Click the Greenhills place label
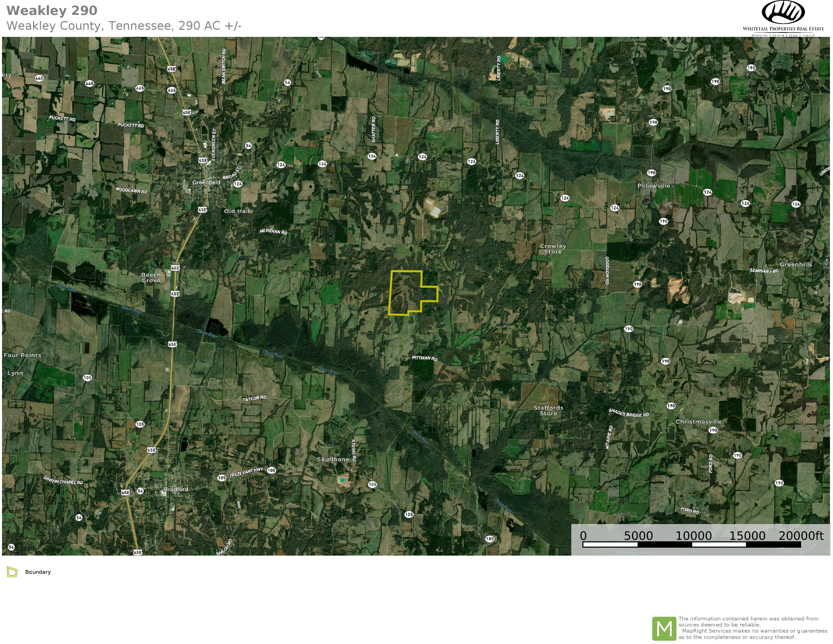 (x=796, y=264)
